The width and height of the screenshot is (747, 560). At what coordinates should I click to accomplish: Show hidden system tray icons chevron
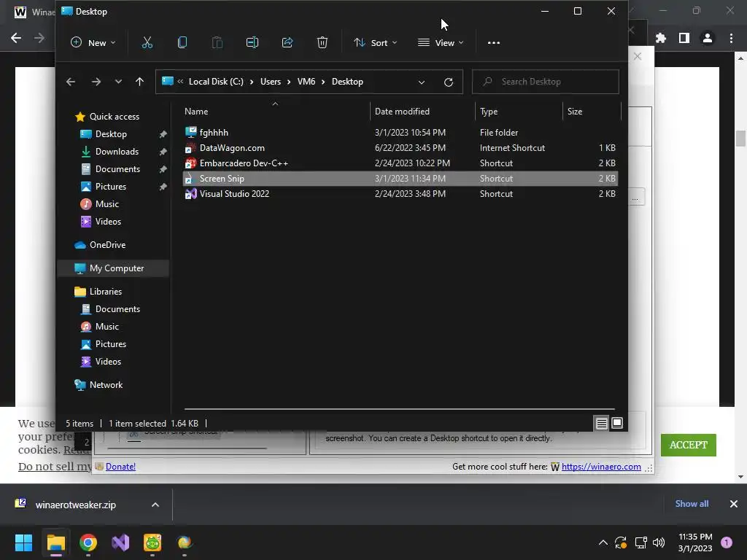click(x=603, y=542)
